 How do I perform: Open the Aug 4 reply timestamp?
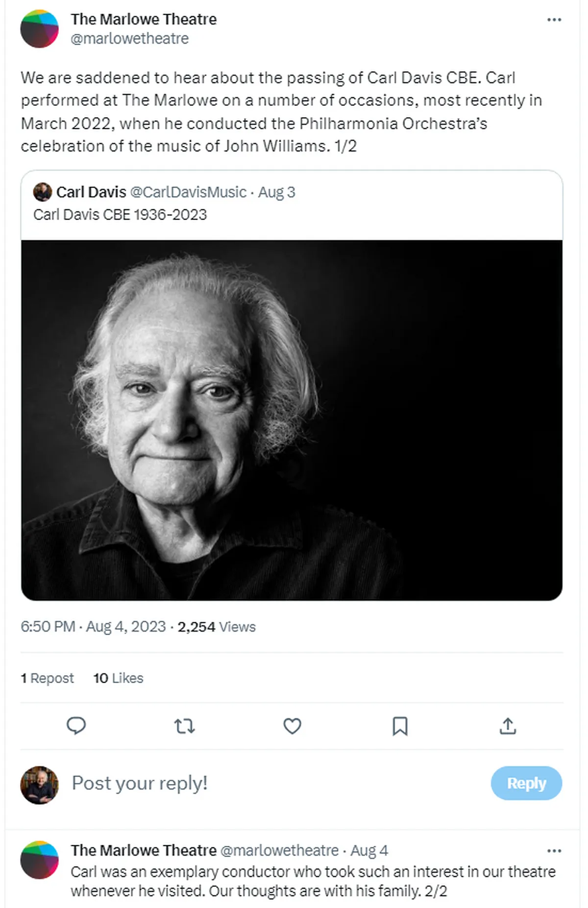369,850
